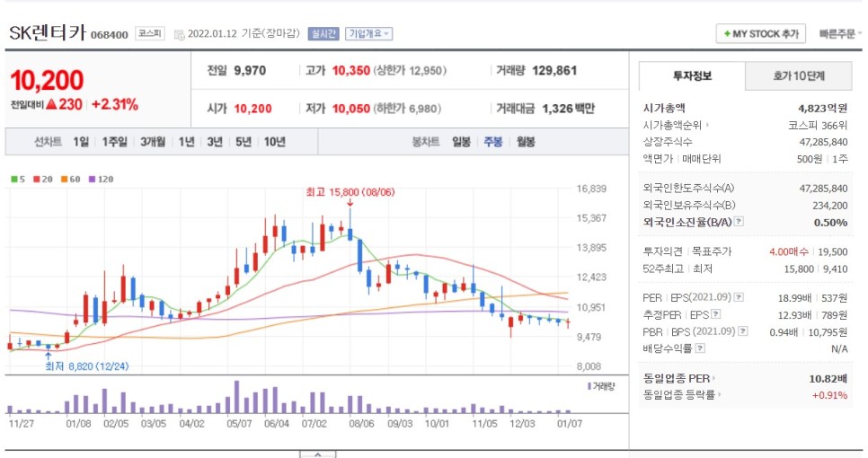Click the 저가 value 10,050
The image size is (868, 458).
click(x=351, y=109)
